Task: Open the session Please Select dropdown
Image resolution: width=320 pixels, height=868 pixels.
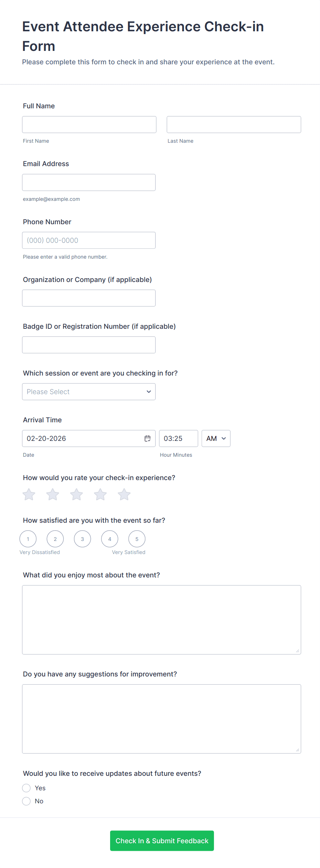Action: coord(89,392)
